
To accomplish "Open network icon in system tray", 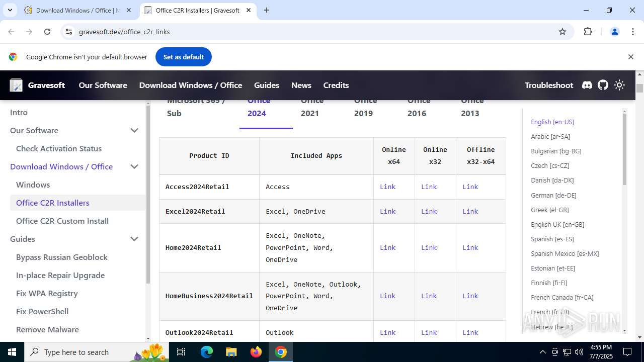I will tap(567, 352).
